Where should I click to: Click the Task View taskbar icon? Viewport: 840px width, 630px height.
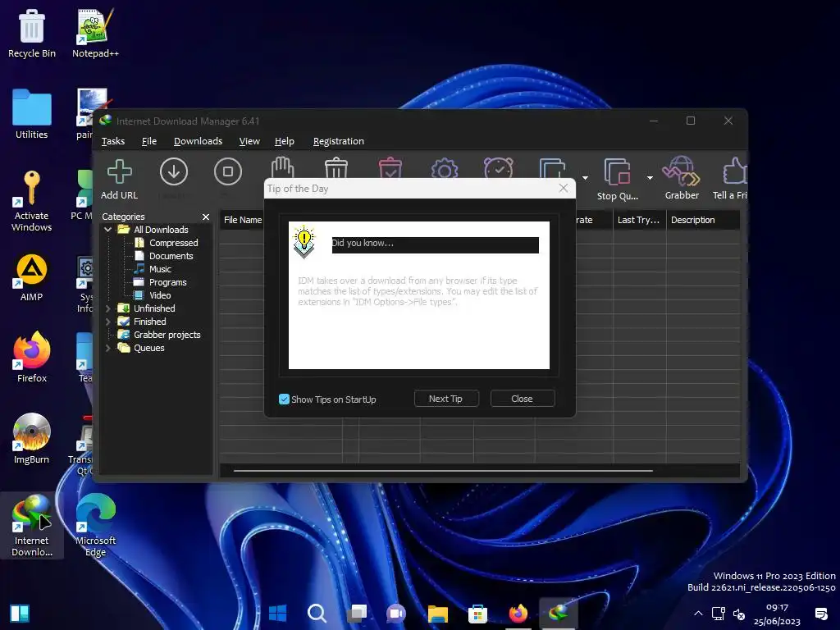(357, 613)
